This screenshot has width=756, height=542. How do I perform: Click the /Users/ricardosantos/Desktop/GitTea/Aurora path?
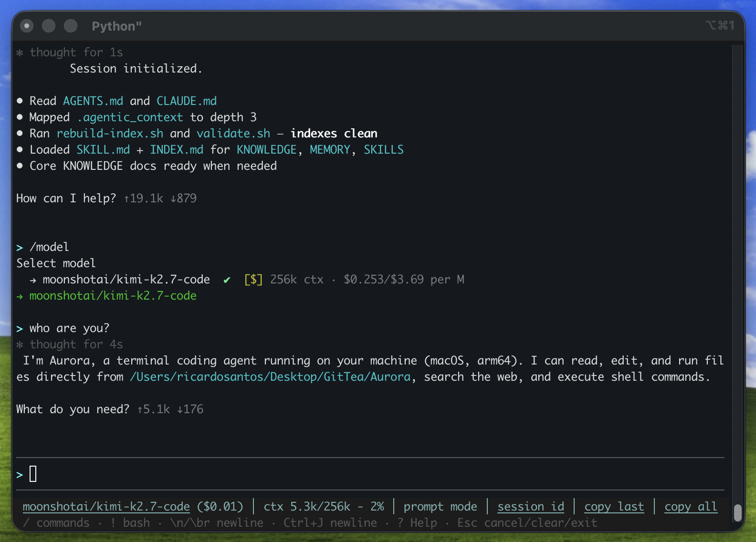tap(270, 377)
